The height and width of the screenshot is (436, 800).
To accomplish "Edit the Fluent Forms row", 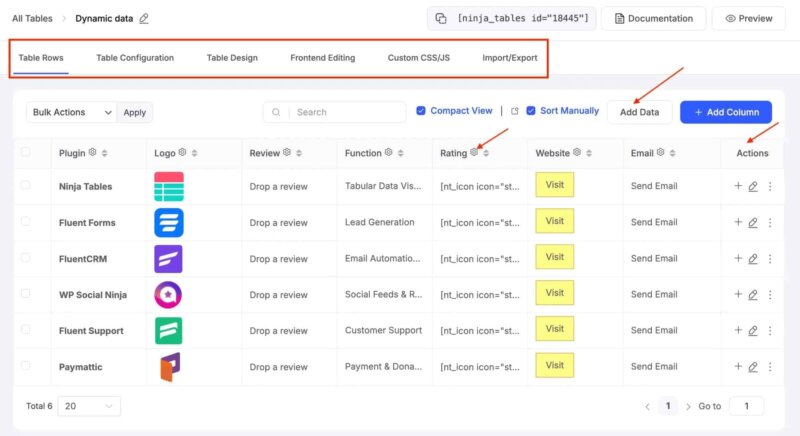I will click(x=753, y=222).
